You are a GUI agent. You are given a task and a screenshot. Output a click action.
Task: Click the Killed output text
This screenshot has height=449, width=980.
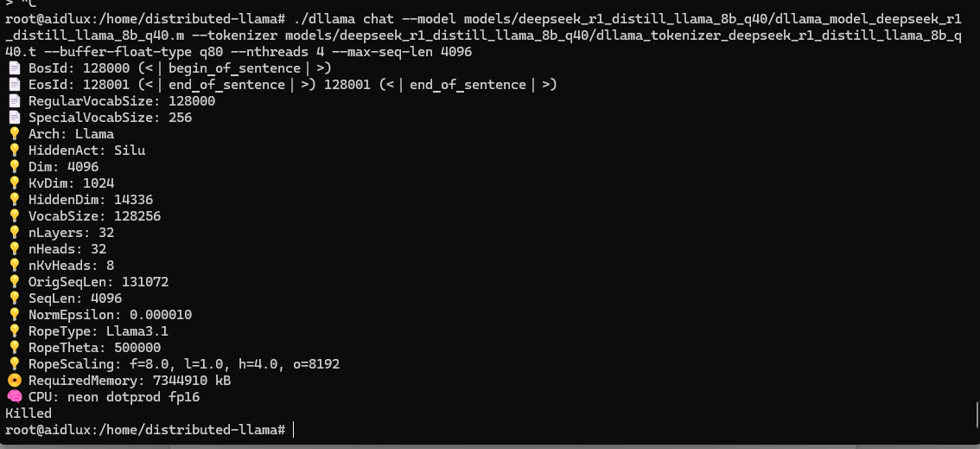(29, 414)
